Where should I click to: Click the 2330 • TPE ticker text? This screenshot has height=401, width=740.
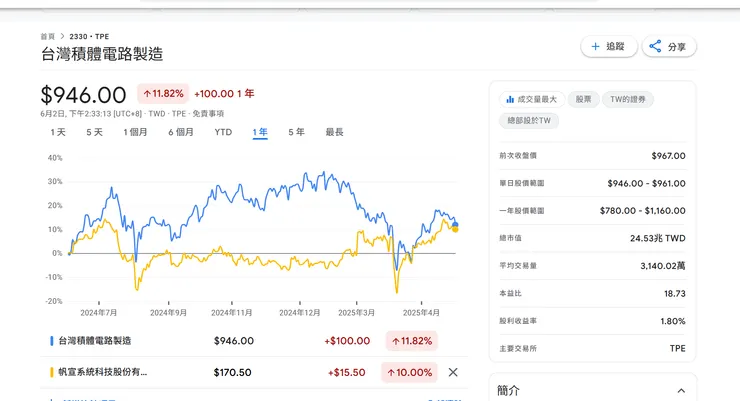point(89,36)
